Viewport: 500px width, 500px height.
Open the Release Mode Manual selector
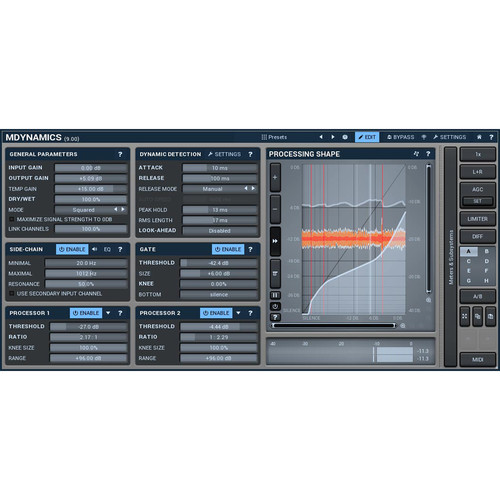220,189
